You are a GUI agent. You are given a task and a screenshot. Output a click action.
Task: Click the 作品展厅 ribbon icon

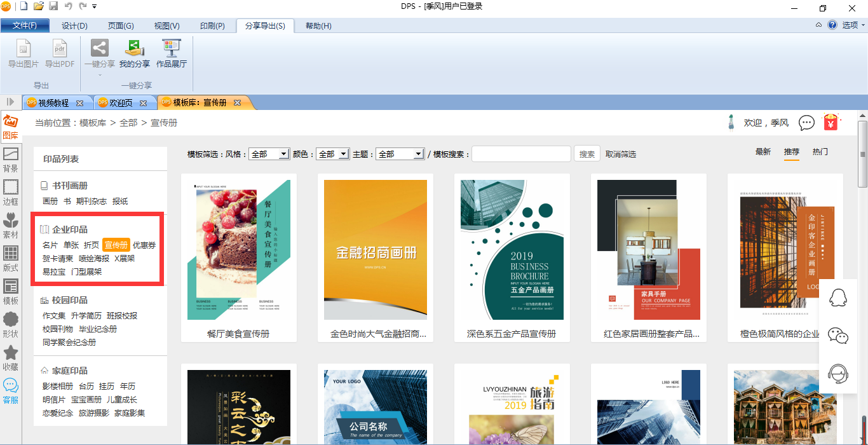pos(172,54)
